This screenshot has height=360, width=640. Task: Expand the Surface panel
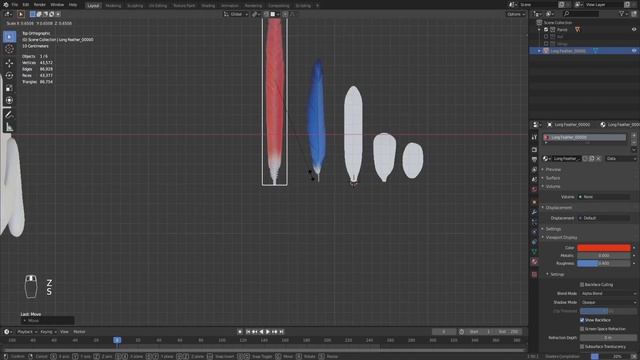pyautogui.click(x=553, y=178)
